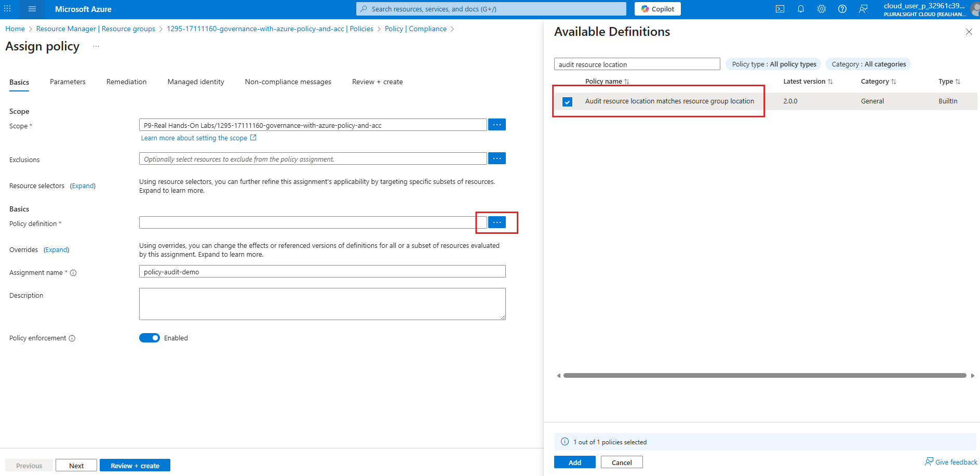Open the Copilot panel
This screenshot has width=980, height=476.
pos(657,8)
